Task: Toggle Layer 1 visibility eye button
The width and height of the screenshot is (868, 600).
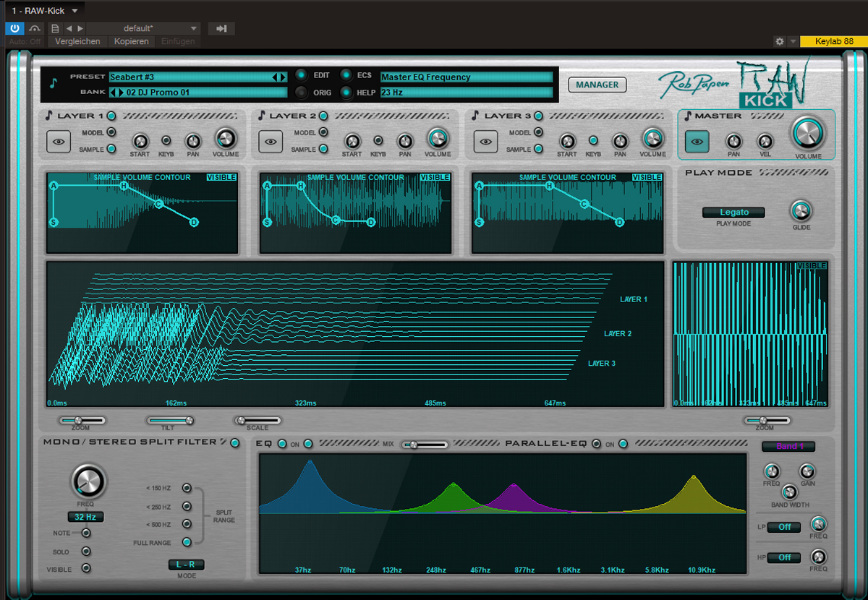Action: [59, 142]
